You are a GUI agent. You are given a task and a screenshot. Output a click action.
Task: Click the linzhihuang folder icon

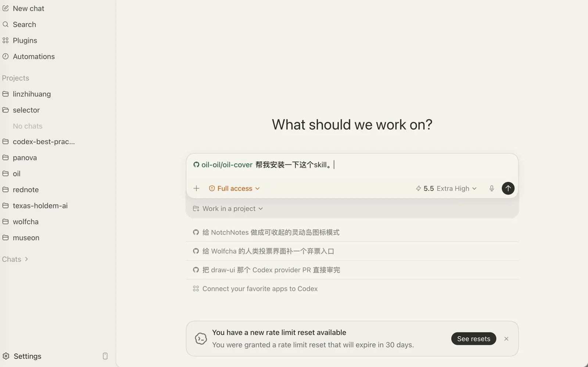tap(6, 94)
